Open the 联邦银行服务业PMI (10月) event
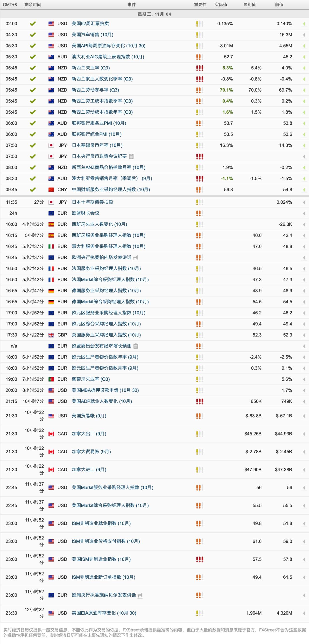The image size is (309, 644). click(x=99, y=123)
